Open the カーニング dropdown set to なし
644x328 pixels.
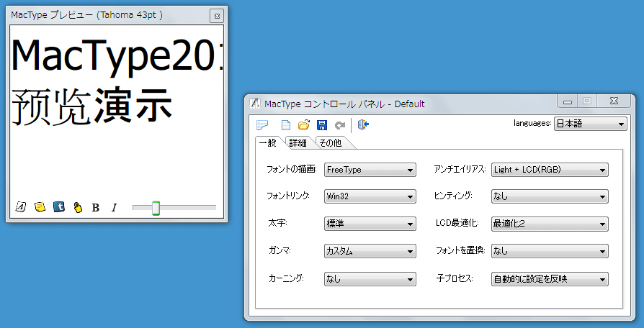tap(370, 279)
